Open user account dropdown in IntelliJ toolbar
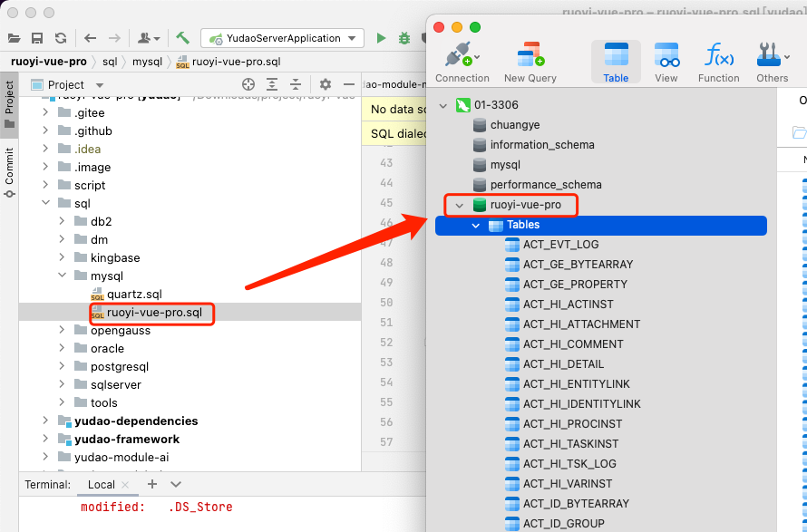 click(x=149, y=38)
